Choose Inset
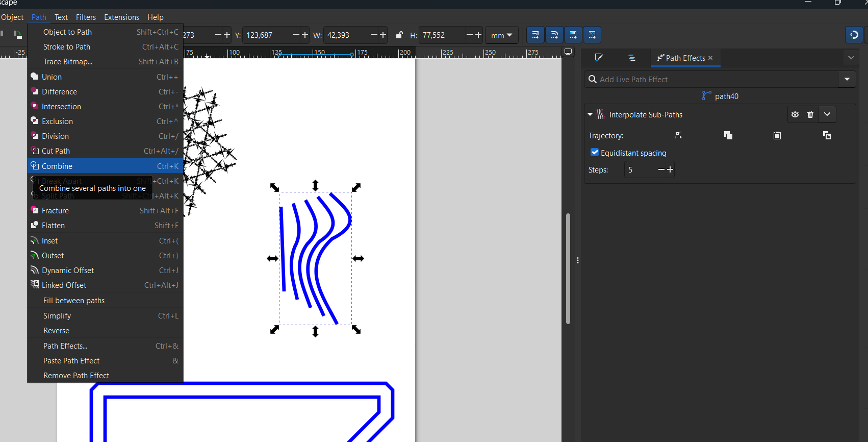868x442 pixels. tap(105, 241)
